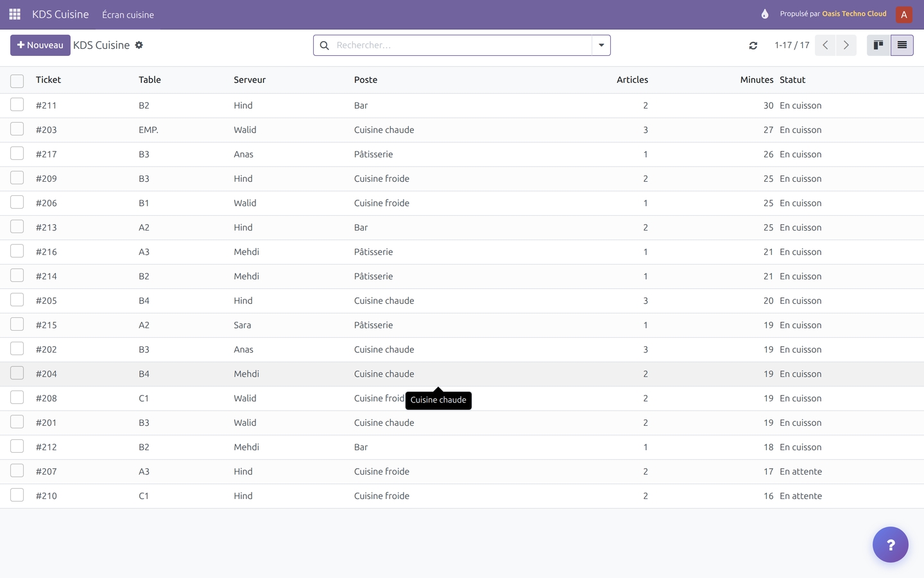Select checkbox for ticket #214
The height and width of the screenshot is (578, 924).
[x=17, y=276]
